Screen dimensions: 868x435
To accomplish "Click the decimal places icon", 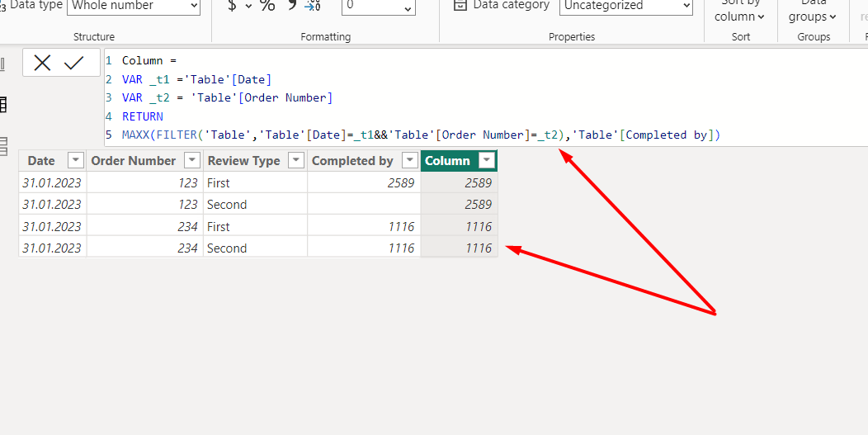I will click(x=314, y=6).
